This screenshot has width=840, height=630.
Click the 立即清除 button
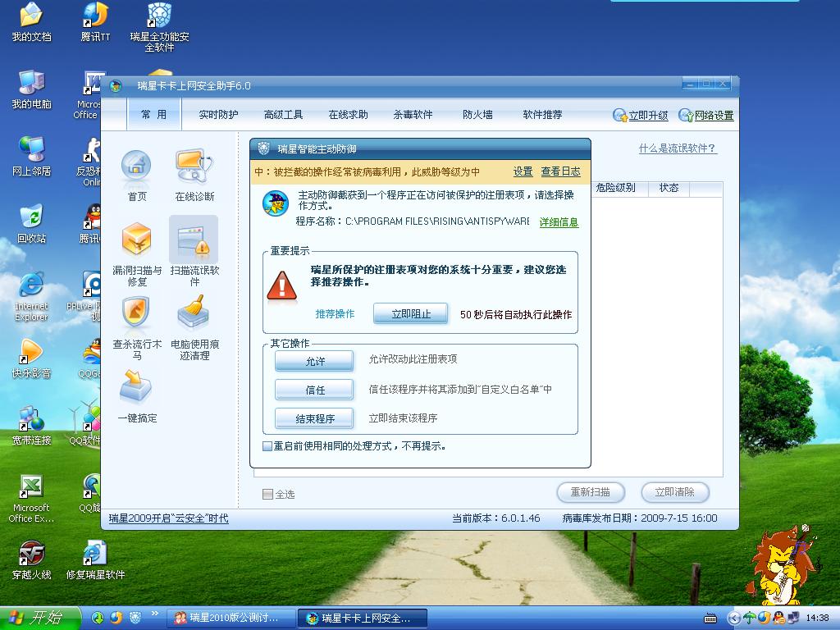point(675,492)
